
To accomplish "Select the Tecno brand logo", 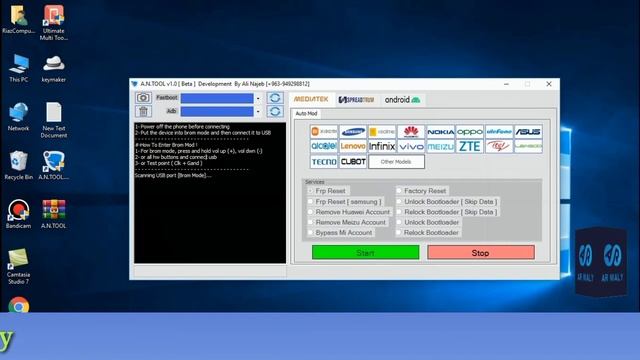I will tap(324, 162).
